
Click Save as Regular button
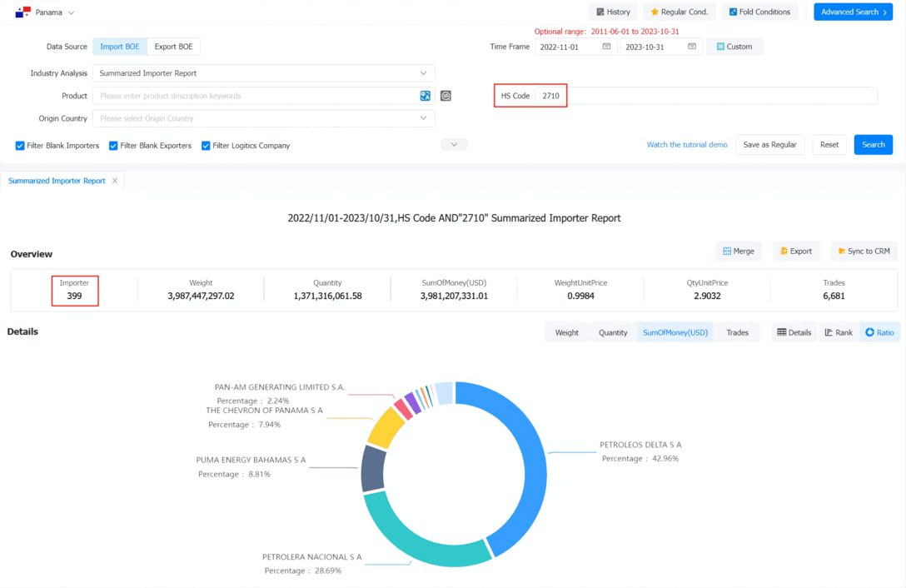click(x=769, y=145)
